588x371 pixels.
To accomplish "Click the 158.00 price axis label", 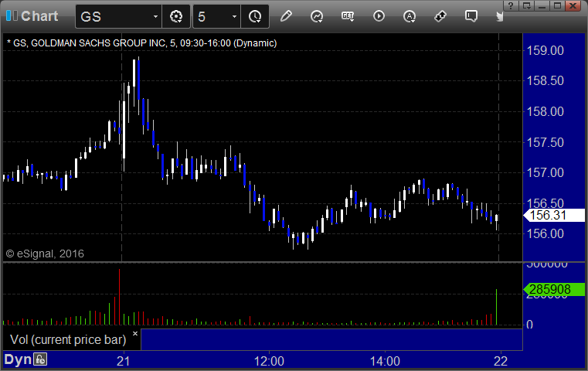I will click(x=545, y=111).
